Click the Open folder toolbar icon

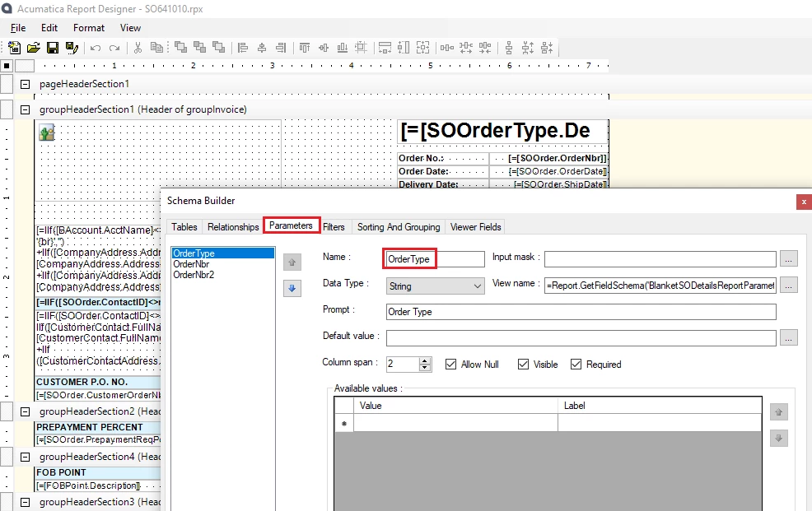click(x=34, y=48)
